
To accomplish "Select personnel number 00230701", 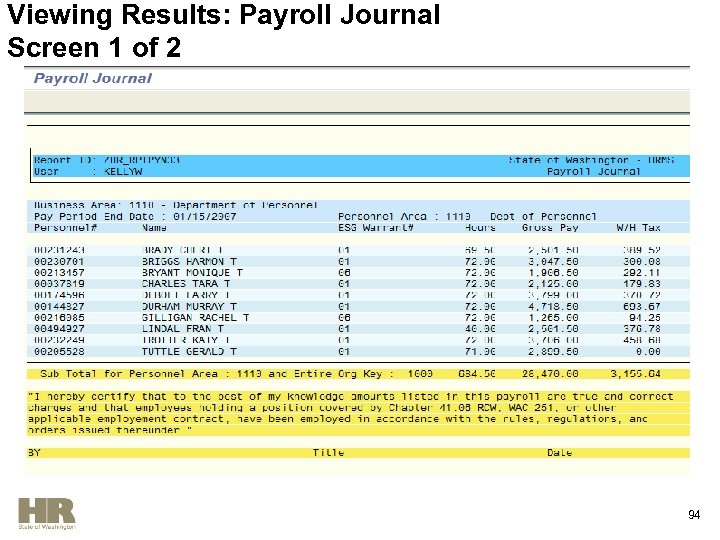I will tap(59, 262).
